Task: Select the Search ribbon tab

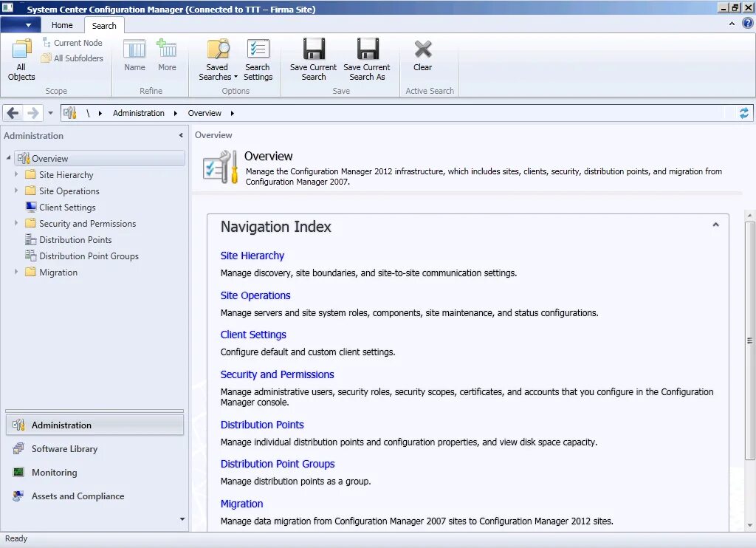Action: [104, 26]
